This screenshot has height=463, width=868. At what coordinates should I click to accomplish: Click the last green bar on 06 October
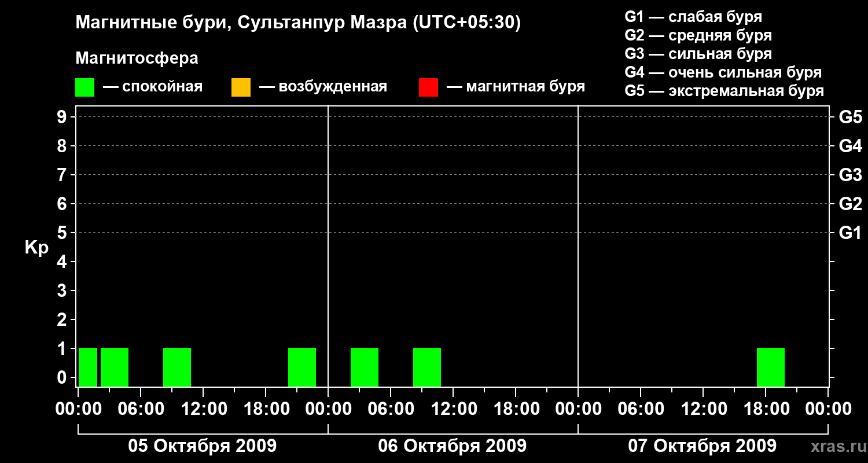coord(427,367)
